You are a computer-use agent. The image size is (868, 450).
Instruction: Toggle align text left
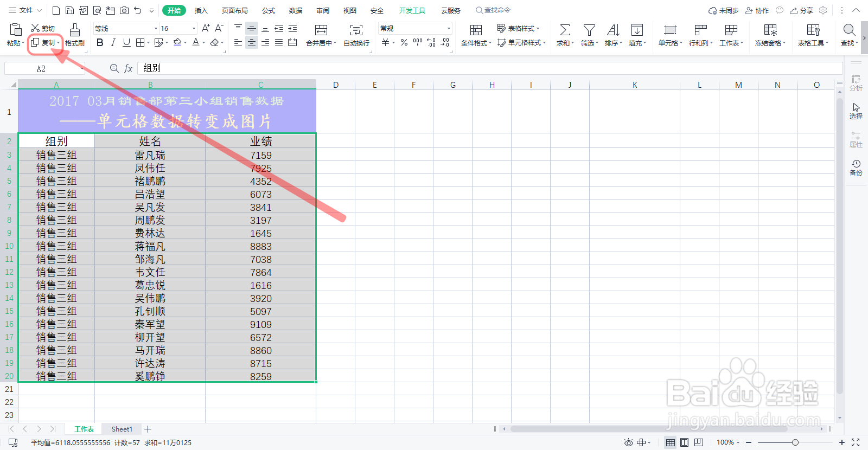(x=238, y=42)
